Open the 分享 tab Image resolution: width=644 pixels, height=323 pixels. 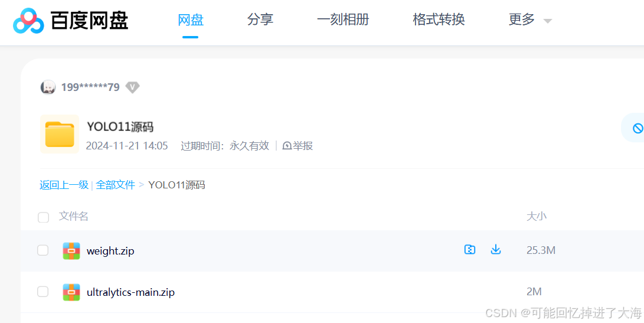coord(260,19)
